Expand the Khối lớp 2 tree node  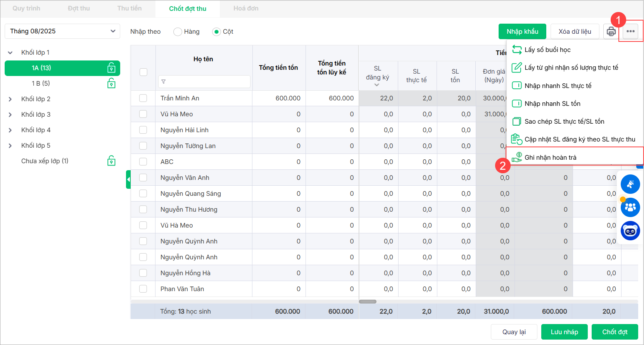point(10,99)
